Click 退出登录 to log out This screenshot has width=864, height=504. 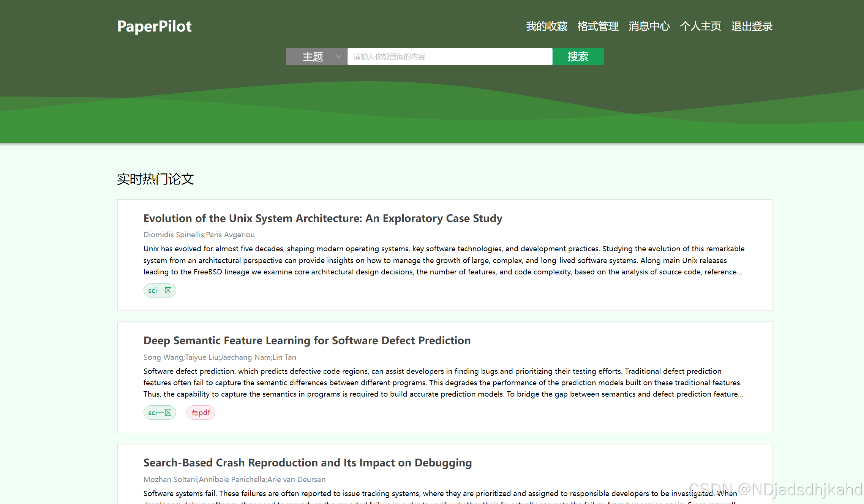[x=752, y=26]
